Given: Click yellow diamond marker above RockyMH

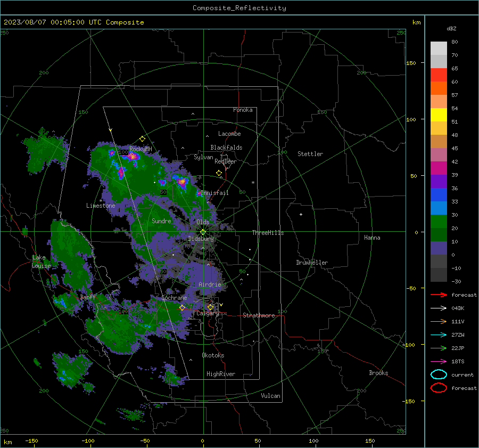Looking at the screenshot, I should pyautogui.click(x=142, y=139).
